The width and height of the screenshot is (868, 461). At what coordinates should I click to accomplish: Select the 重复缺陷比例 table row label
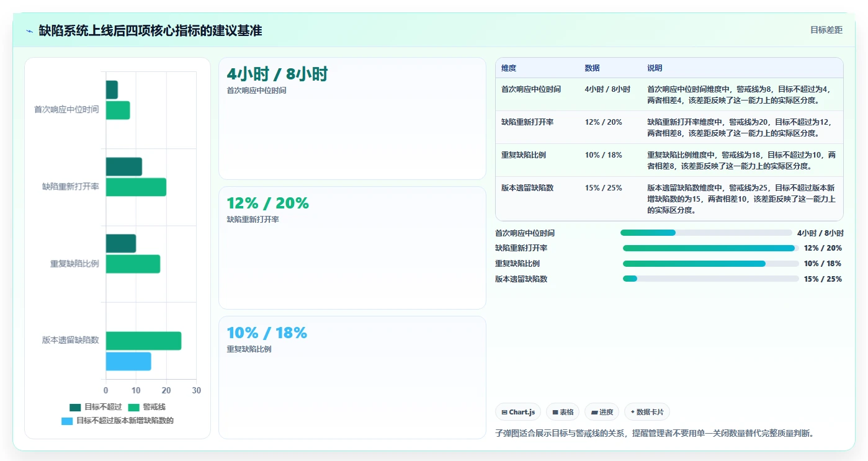[x=524, y=155]
